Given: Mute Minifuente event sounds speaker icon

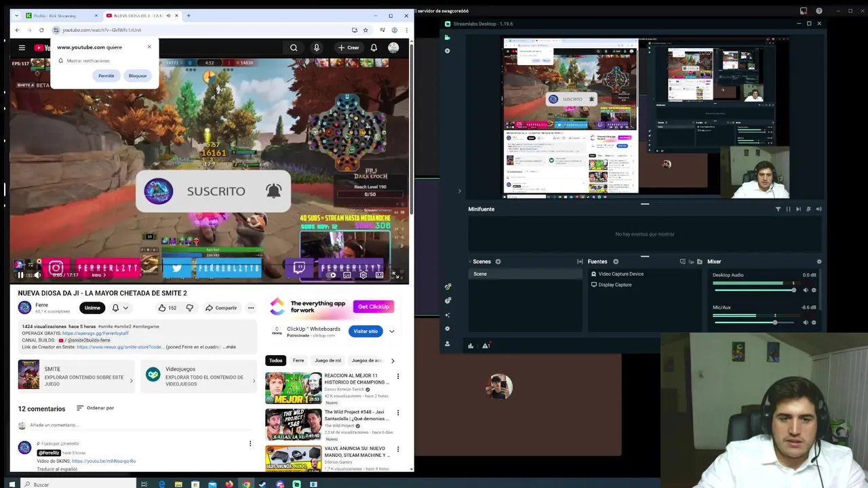Looking at the screenshot, I should [x=819, y=209].
